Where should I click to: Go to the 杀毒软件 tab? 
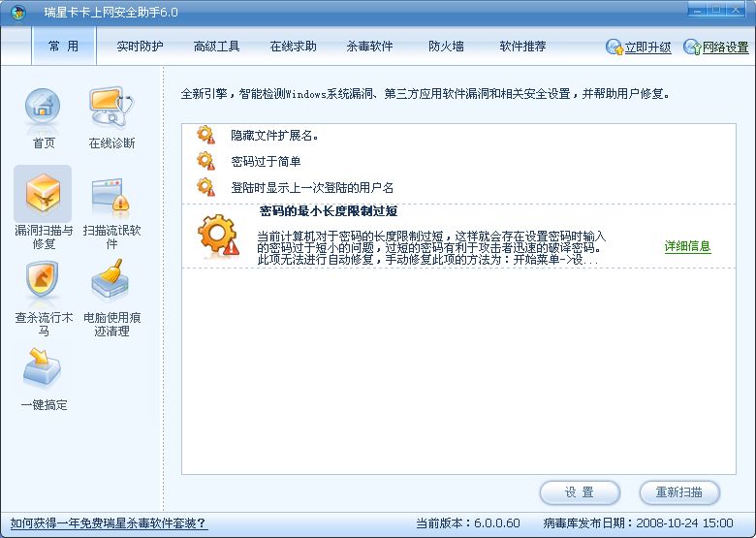(370, 47)
